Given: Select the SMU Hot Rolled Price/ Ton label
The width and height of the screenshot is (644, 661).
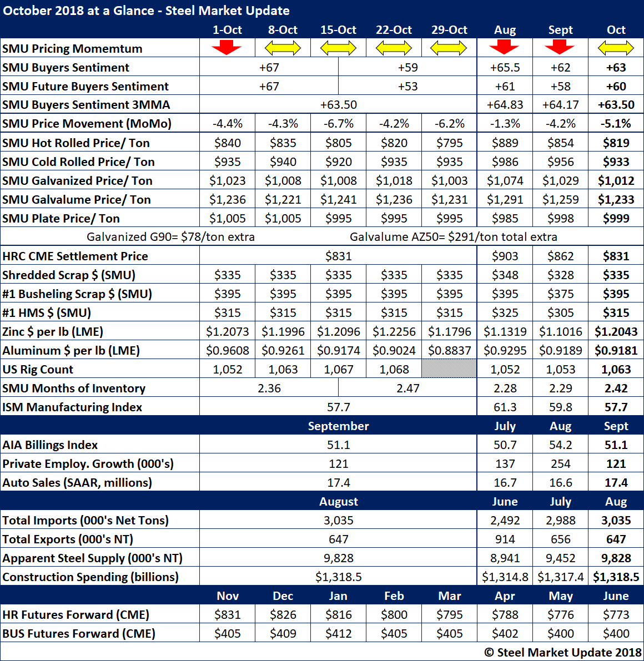Looking at the screenshot, I should [x=76, y=143].
